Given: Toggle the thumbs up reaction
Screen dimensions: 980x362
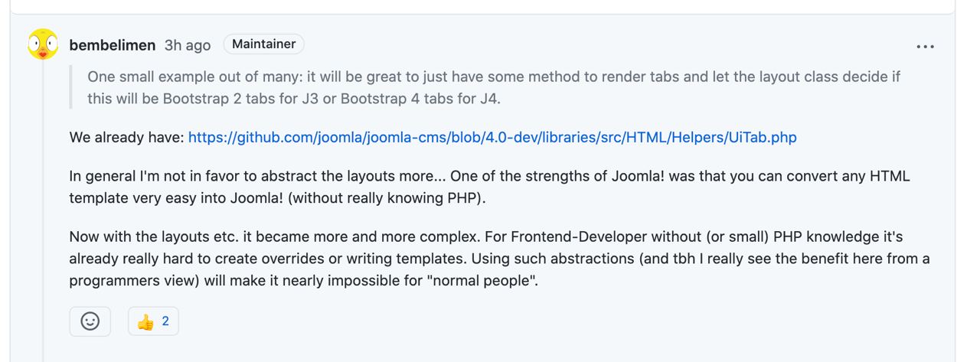Looking at the screenshot, I should click(153, 321).
